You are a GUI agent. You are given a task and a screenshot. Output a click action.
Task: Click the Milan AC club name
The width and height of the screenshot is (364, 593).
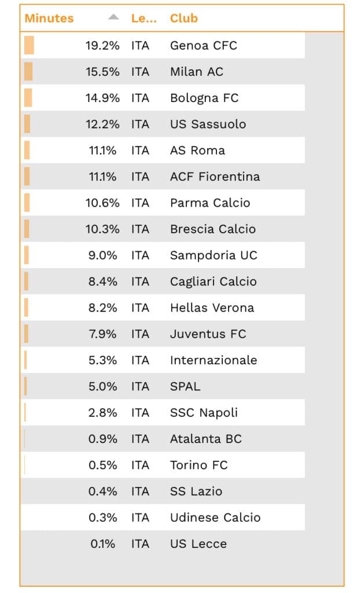[x=196, y=72]
